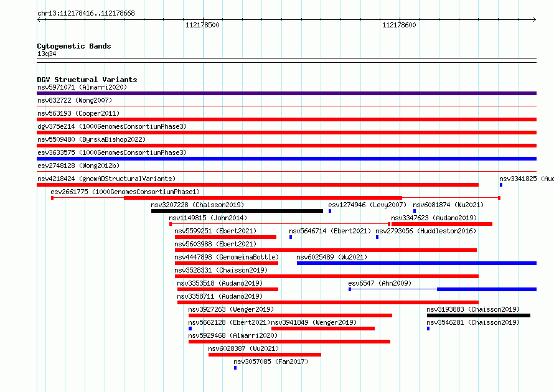Click the black nsv3193883 (Chaisson2019) bar
Image resolution: width=554 pixels, height=392 pixels.
[x=479, y=315]
